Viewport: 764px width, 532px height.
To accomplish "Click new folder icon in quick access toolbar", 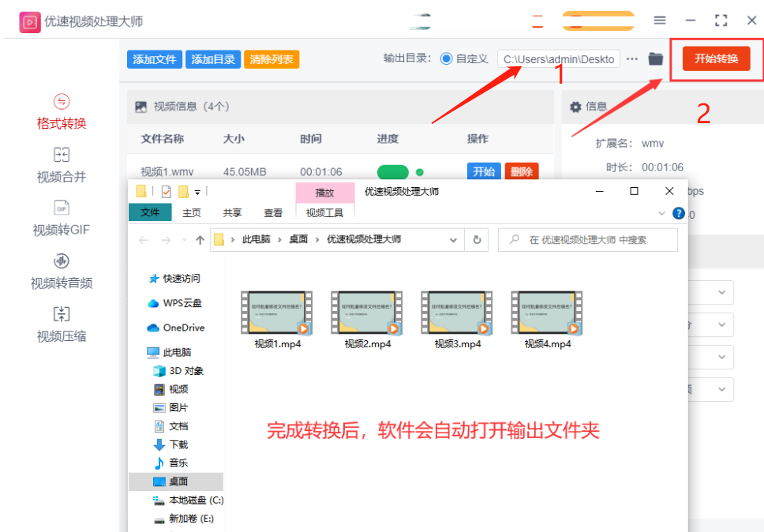I will point(183,192).
